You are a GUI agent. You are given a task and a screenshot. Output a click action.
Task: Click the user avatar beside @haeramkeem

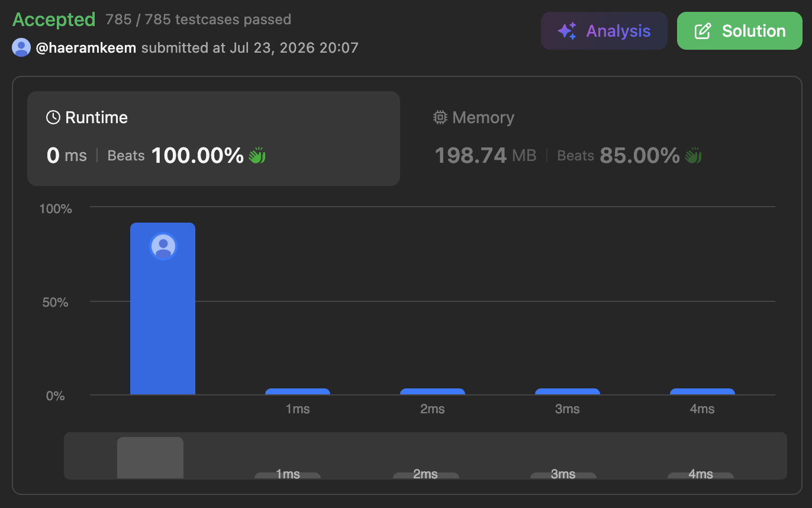[21, 47]
